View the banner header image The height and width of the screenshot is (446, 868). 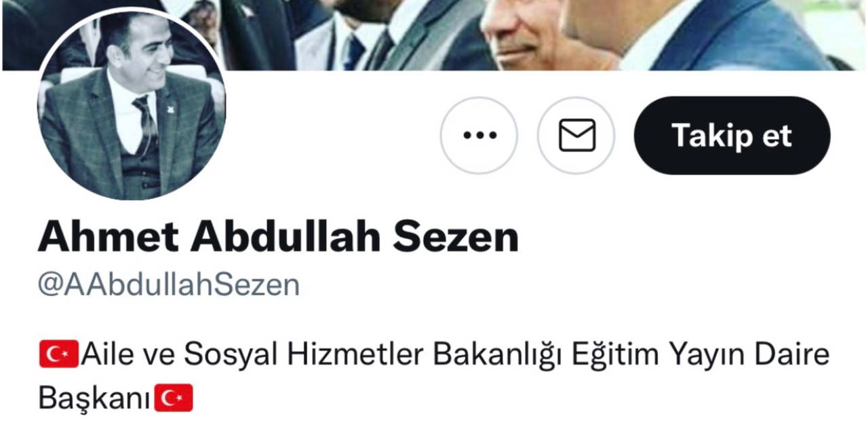(434, 35)
